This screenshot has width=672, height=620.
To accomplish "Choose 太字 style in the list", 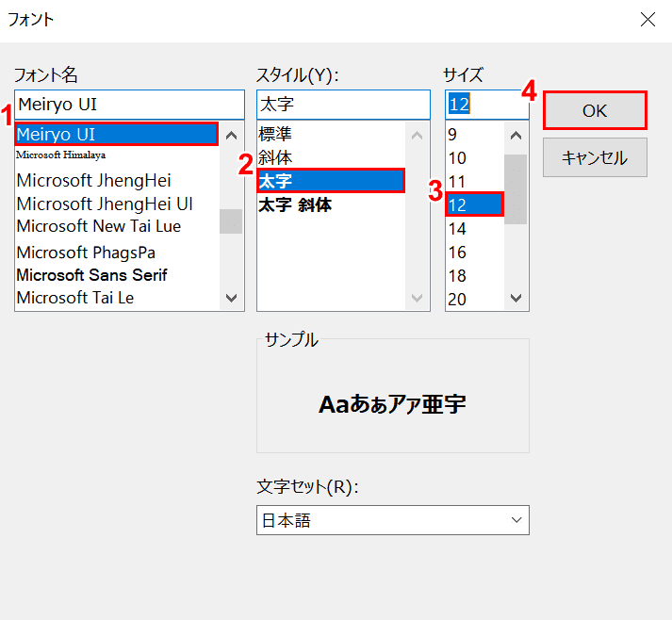I will pos(331,181).
